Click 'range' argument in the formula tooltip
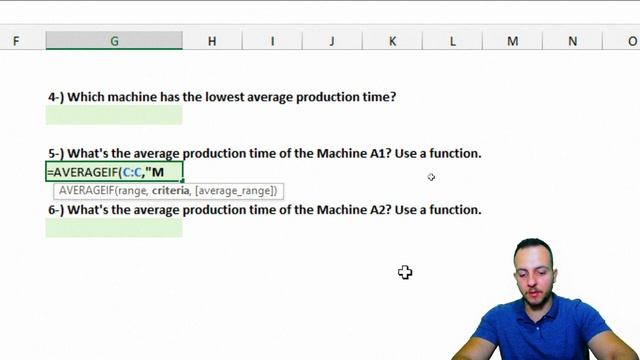The width and height of the screenshot is (640, 360). [x=132, y=191]
